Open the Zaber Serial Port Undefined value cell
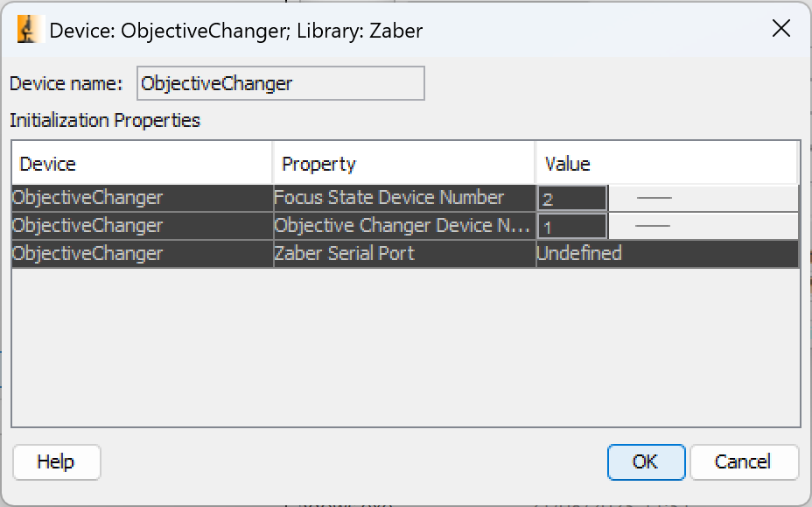 [x=668, y=254]
